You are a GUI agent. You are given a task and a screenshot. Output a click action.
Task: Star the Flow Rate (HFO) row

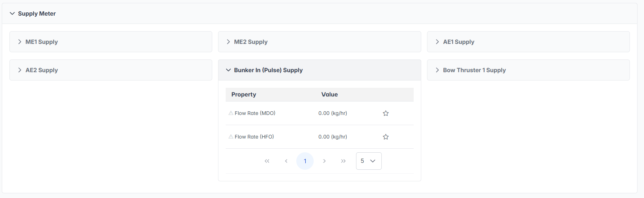click(x=386, y=137)
